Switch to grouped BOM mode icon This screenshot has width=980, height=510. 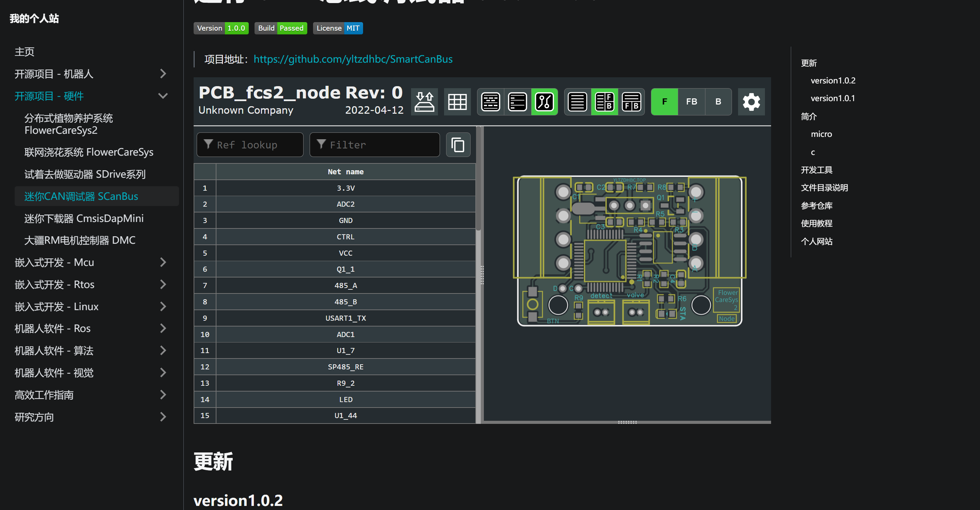[490, 101]
